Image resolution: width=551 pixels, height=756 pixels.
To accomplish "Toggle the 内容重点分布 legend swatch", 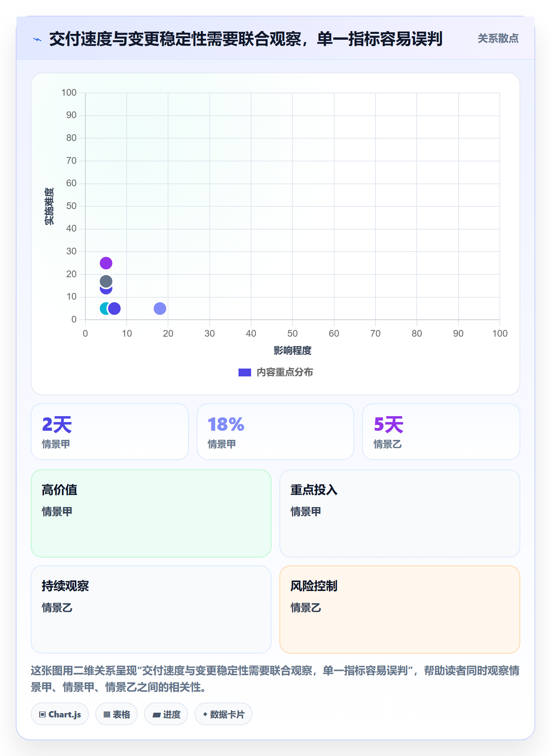I will (x=245, y=372).
